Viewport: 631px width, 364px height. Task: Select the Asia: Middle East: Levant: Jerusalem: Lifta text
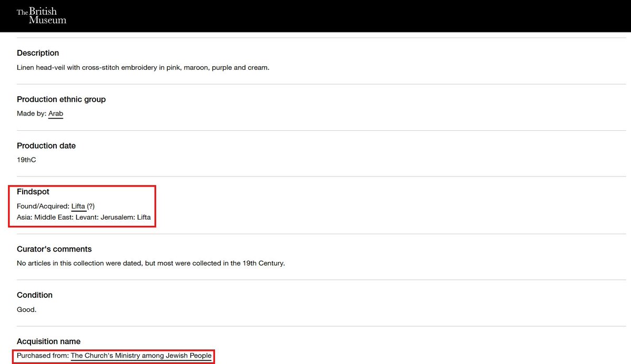click(84, 217)
